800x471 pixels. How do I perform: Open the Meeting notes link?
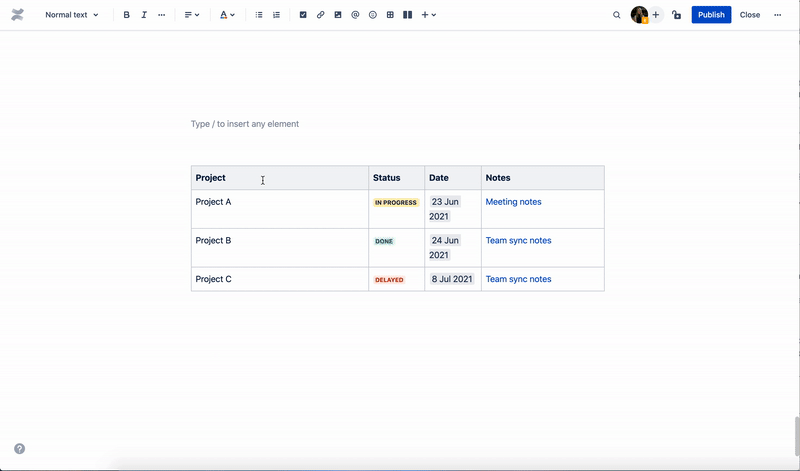pos(513,202)
